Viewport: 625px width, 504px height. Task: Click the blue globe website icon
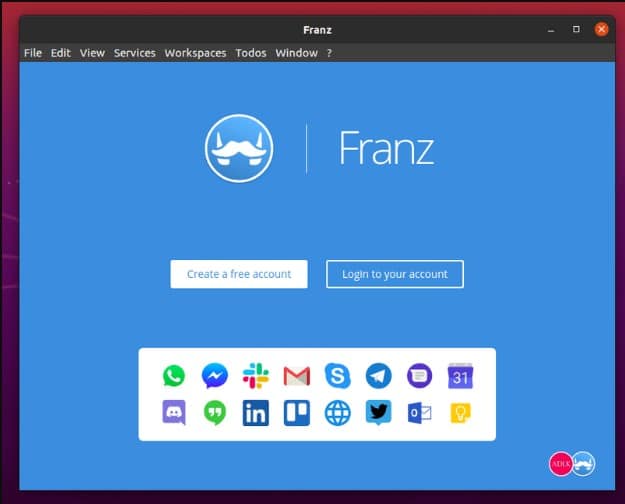coord(338,413)
